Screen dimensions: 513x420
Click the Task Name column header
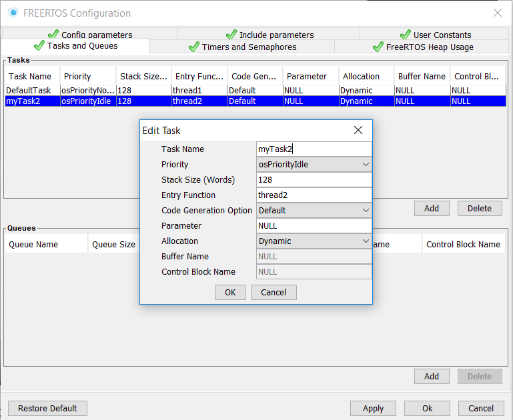(x=32, y=76)
